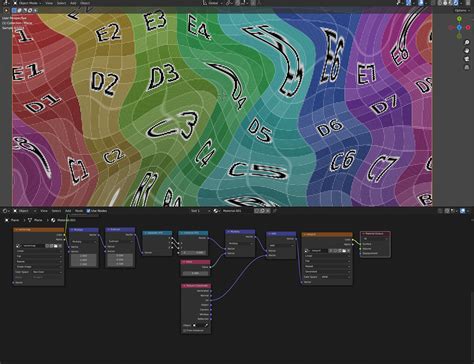This screenshot has height=364, width=474.
Task: Click second Plane mesh entry in breadcrumb
Action: [38, 220]
